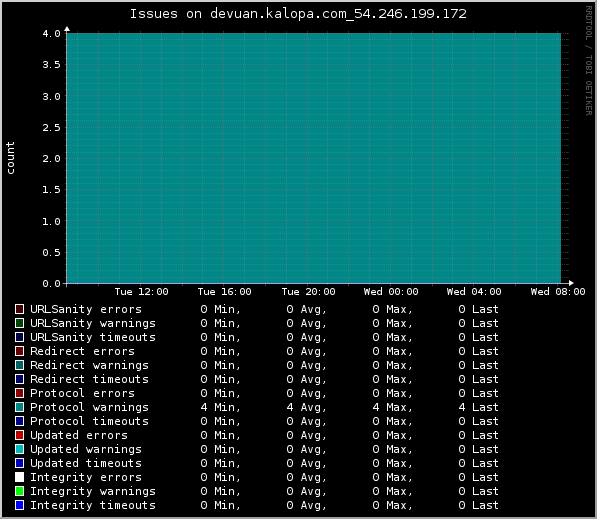Click the 2.0 value on count axis
Image resolution: width=597 pixels, height=519 pixels.
(51, 158)
